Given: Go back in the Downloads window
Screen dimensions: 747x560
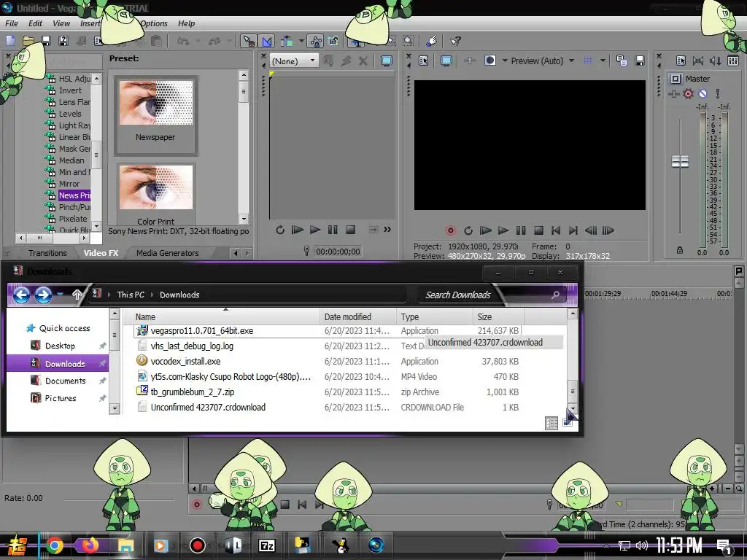Looking at the screenshot, I should (x=21, y=295).
